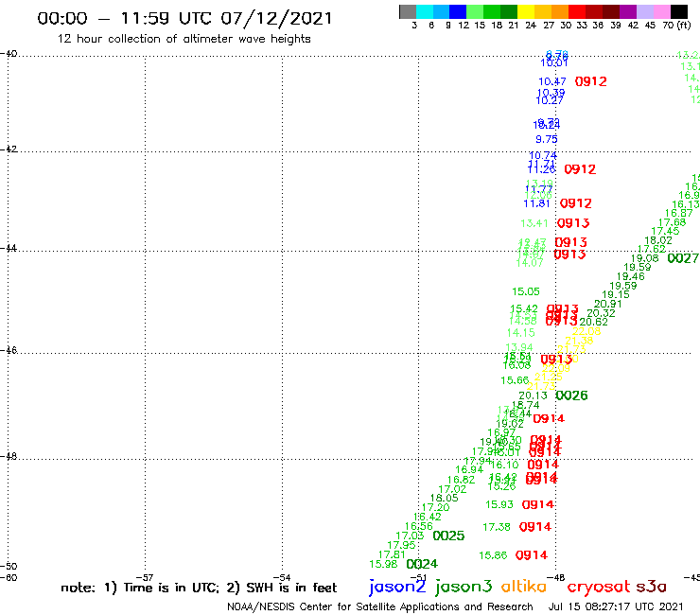Click the wave height value 15.66
The width and height of the screenshot is (700, 615).
click(515, 380)
